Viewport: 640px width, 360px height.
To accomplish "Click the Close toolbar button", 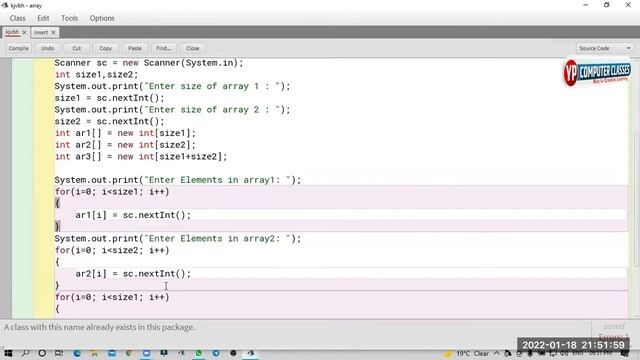I will [x=193, y=48].
